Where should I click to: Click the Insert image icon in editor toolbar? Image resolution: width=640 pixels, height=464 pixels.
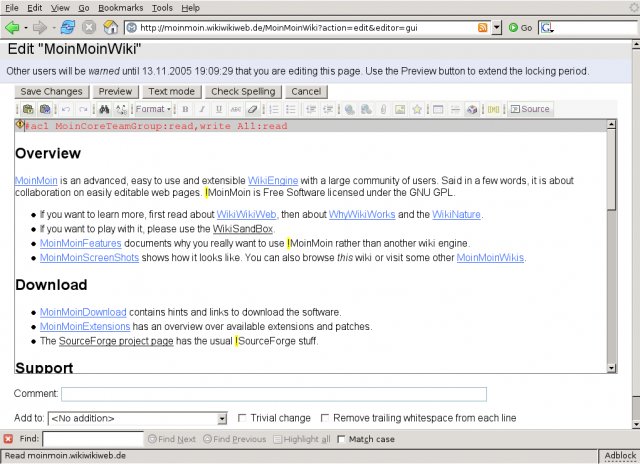[x=400, y=109]
